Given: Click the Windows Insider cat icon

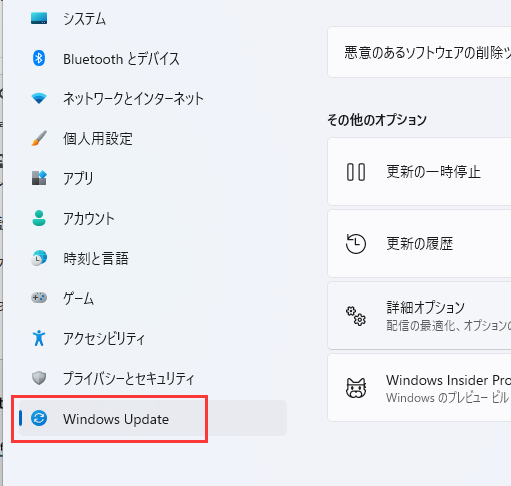Looking at the screenshot, I should [x=356, y=388].
